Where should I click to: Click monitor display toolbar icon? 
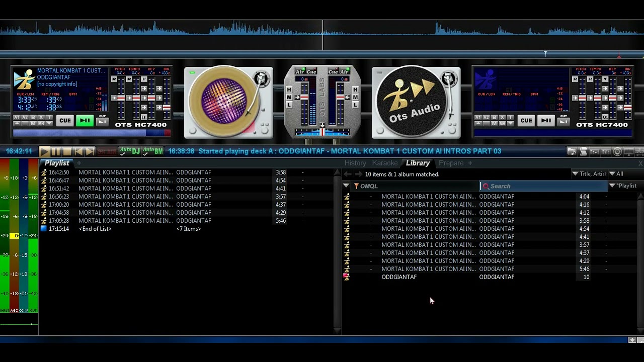pyautogui.click(x=629, y=151)
